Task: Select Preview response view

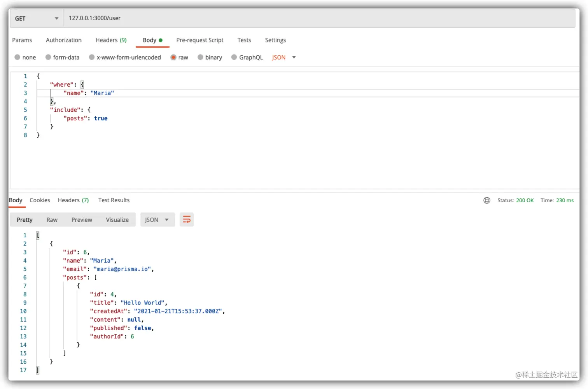Action: click(x=82, y=220)
